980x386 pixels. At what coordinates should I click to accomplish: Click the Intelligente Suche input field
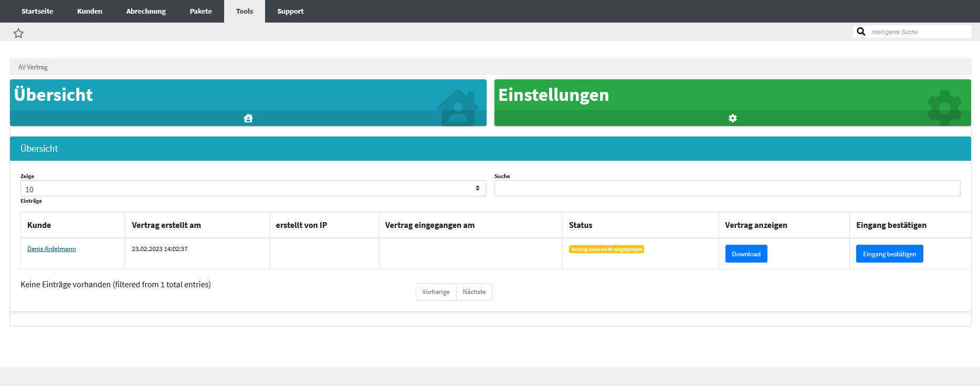click(919, 32)
